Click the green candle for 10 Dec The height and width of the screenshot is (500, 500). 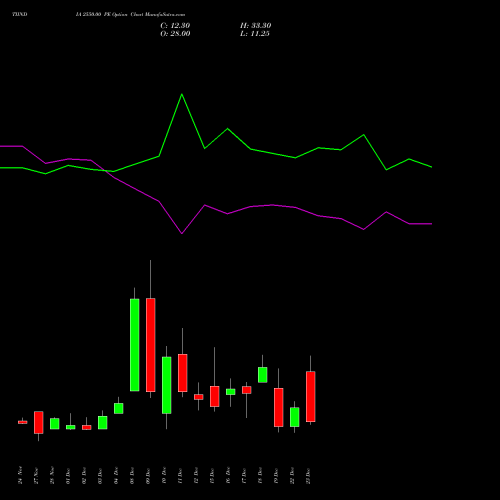[x=167, y=385]
